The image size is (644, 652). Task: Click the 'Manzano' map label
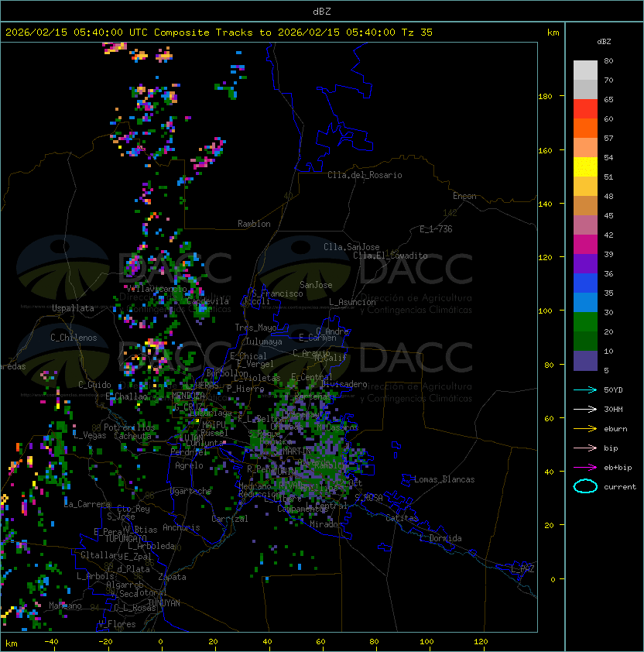(x=65, y=606)
